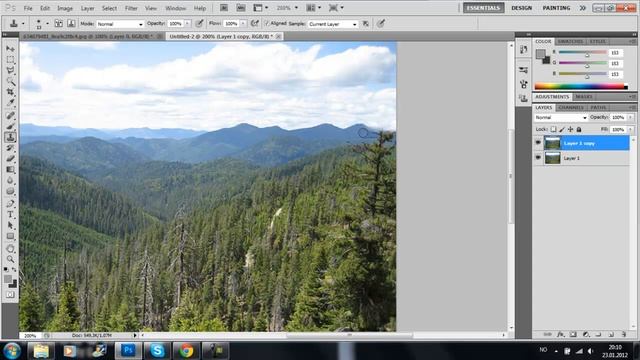The width and height of the screenshot is (640, 360).
Task: Open the Sample Current Layer dropdown
Action: [x=333, y=24]
